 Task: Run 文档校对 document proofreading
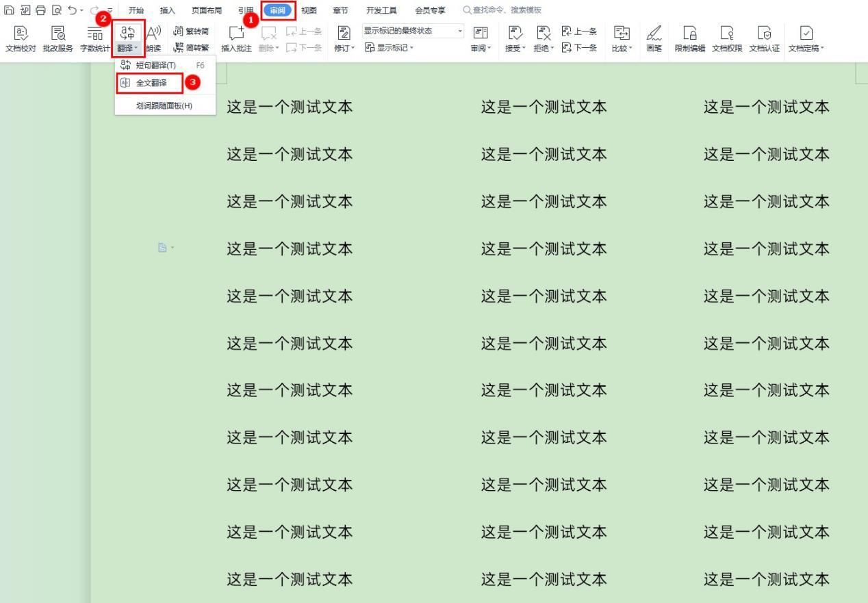coord(21,38)
